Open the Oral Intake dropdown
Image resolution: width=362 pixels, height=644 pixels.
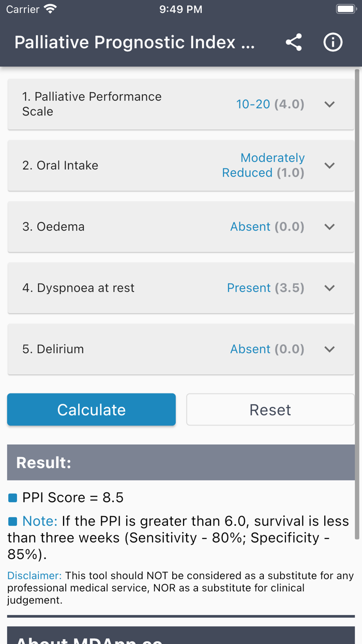tap(329, 165)
